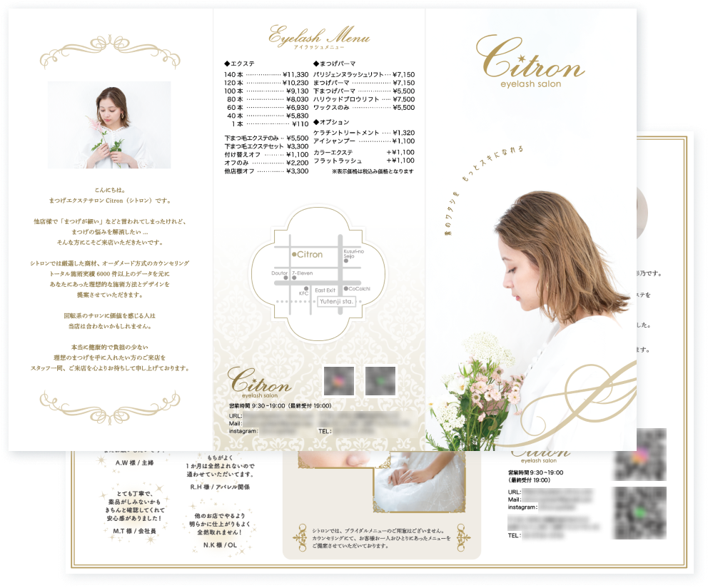
Task: Click the bottom ornamental flourish on the left panel
Action: [x=109, y=406]
